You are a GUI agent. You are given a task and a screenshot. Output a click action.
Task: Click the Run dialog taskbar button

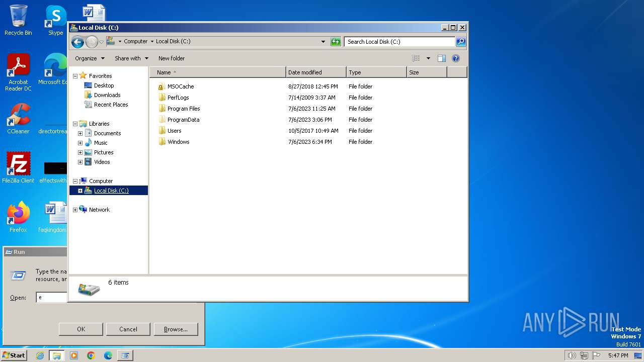[x=125, y=355]
